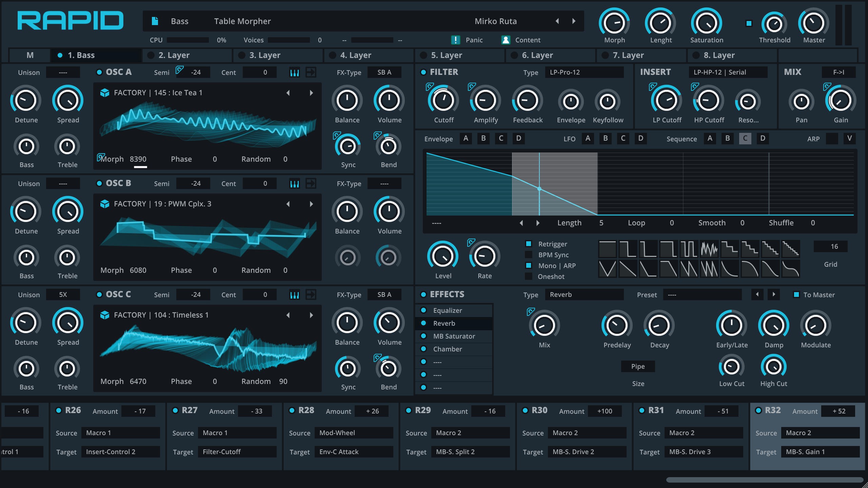Click OSC A keyboard bars icon
The height and width of the screenshot is (488, 868).
295,73
